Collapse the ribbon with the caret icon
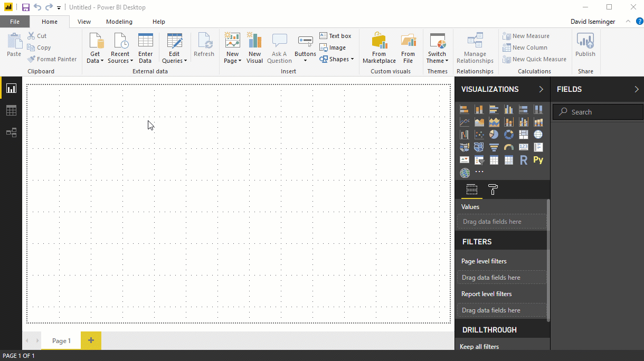 click(628, 22)
